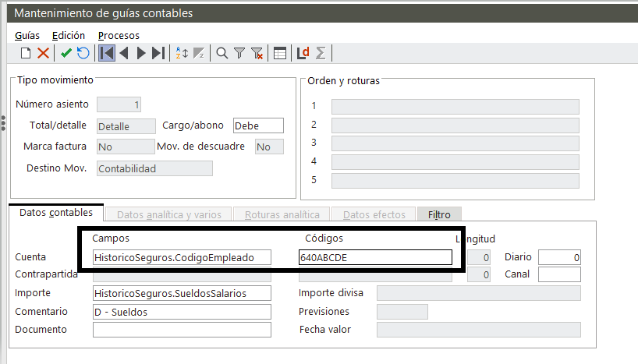Image resolution: width=638 pixels, height=364 pixels.
Task: Open the Procesos menu
Action: (x=119, y=35)
